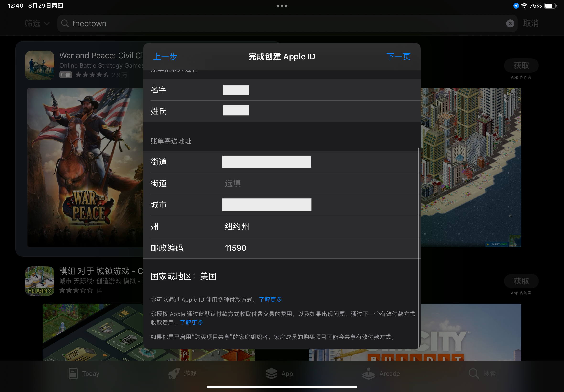This screenshot has height=392, width=564.
Task: Tap the magnifier icon in search bar
Action: click(x=65, y=23)
